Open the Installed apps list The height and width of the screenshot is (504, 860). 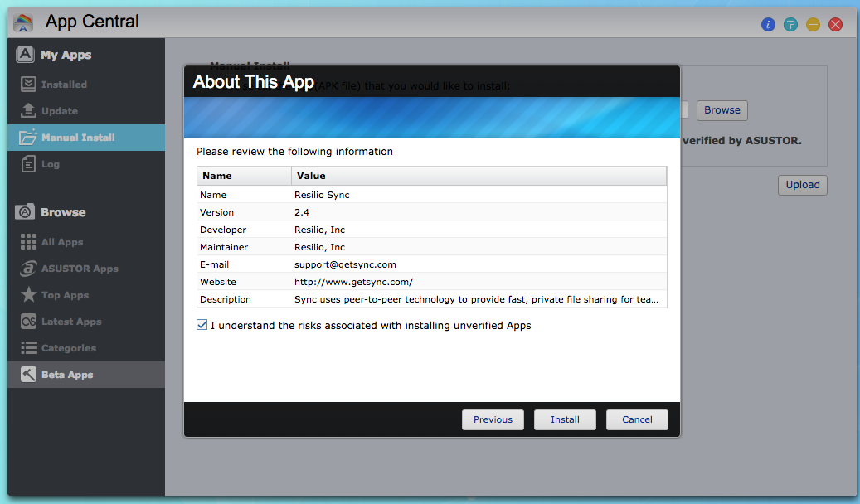(x=86, y=84)
